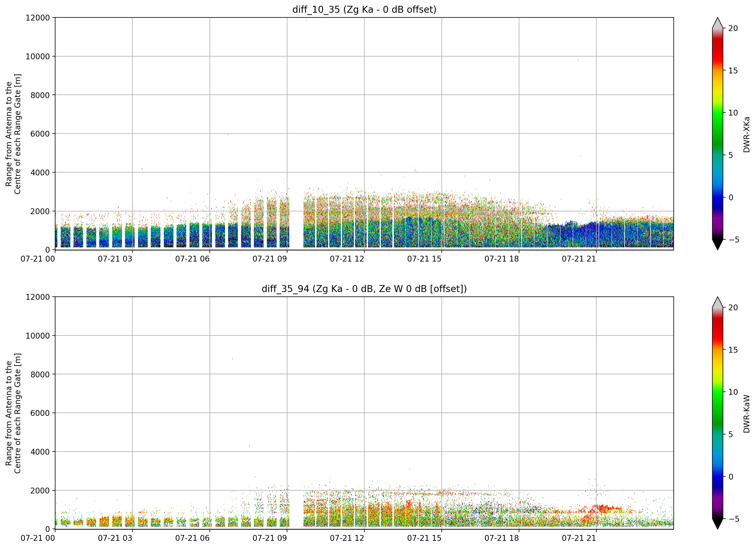The image size is (756, 548).
Task: Click the 6000 tick on bottom plot
Action: point(40,413)
